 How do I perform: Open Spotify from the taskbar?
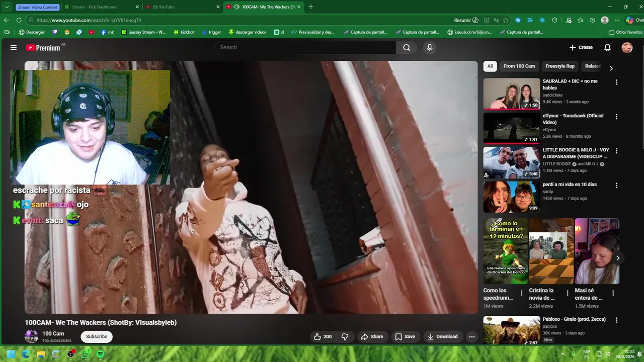(100, 354)
